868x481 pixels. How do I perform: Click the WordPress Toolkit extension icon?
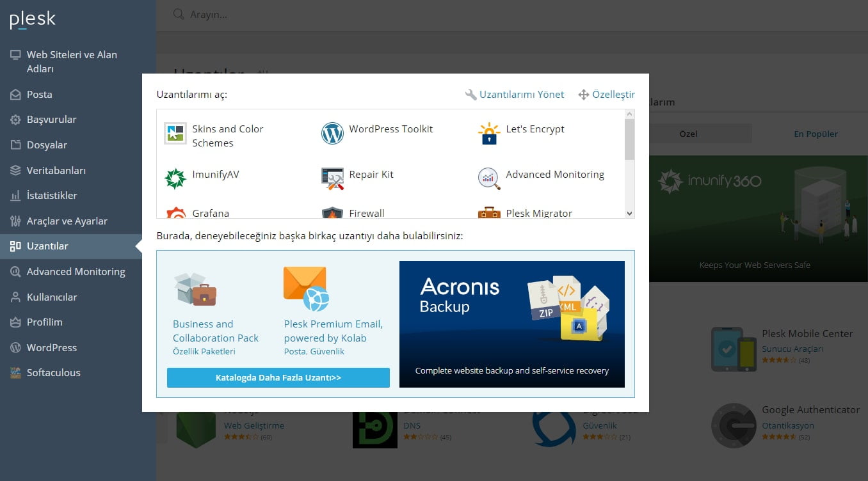coord(332,134)
